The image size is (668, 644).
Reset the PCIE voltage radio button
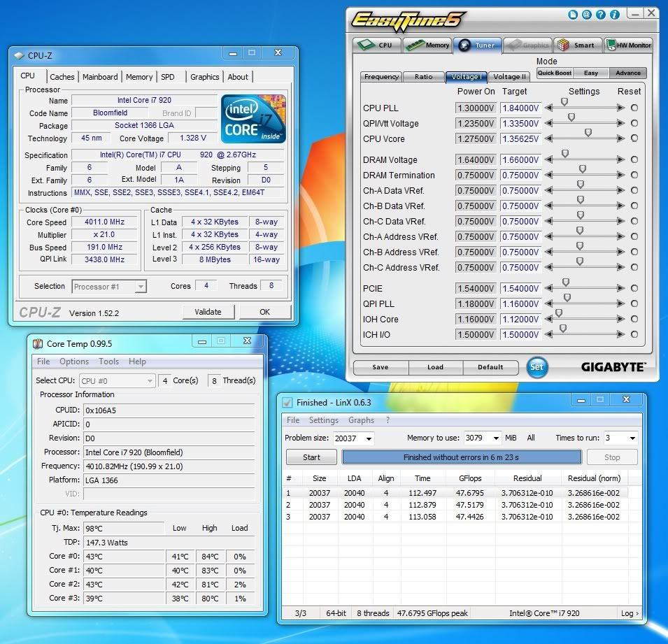coord(634,288)
